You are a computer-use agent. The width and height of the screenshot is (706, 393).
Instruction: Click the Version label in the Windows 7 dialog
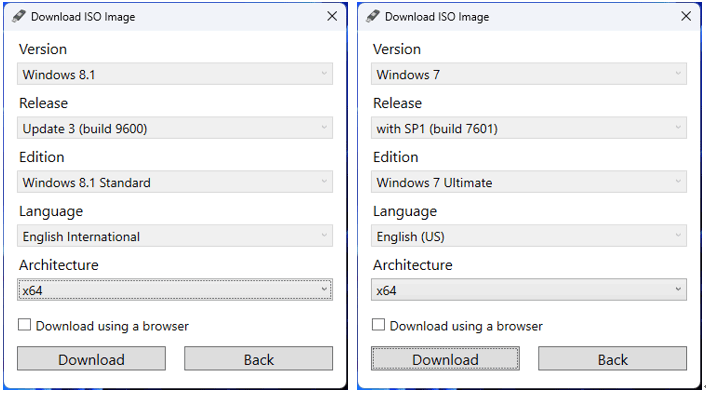click(397, 49)
